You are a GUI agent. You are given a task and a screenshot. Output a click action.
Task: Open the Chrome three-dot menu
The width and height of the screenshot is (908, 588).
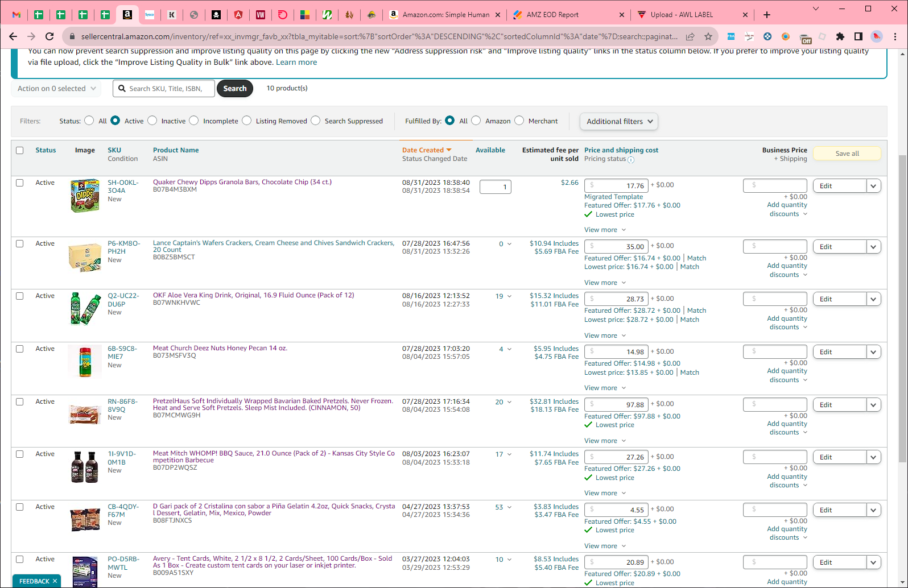coord(895,36)
